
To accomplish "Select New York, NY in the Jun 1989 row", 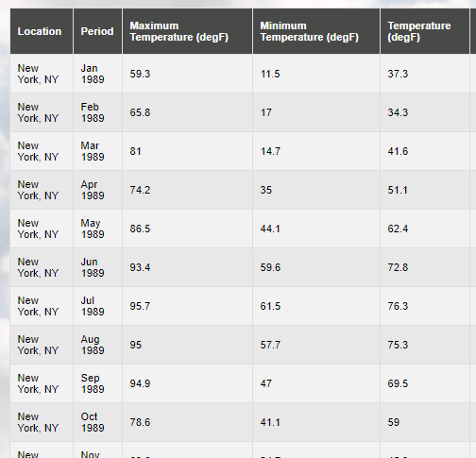I will [38, 267].
